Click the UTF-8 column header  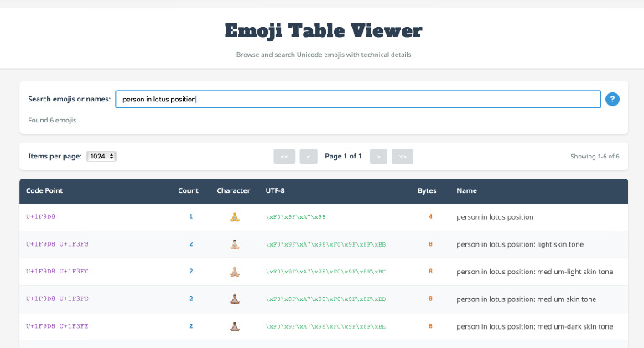pos(275,190)
